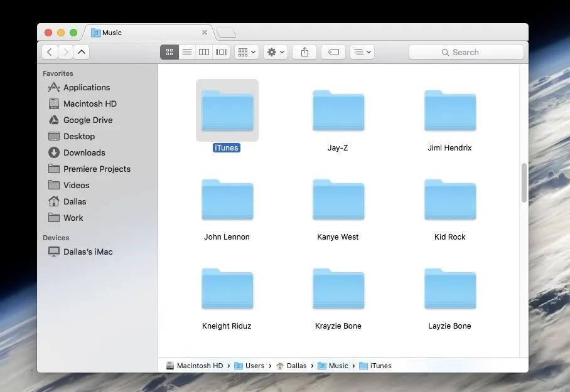Image resolution: width=570 pixels, height=392 pixels.
Task: Click the Jay-Z folder name label
Action: (x=338, y=148)
